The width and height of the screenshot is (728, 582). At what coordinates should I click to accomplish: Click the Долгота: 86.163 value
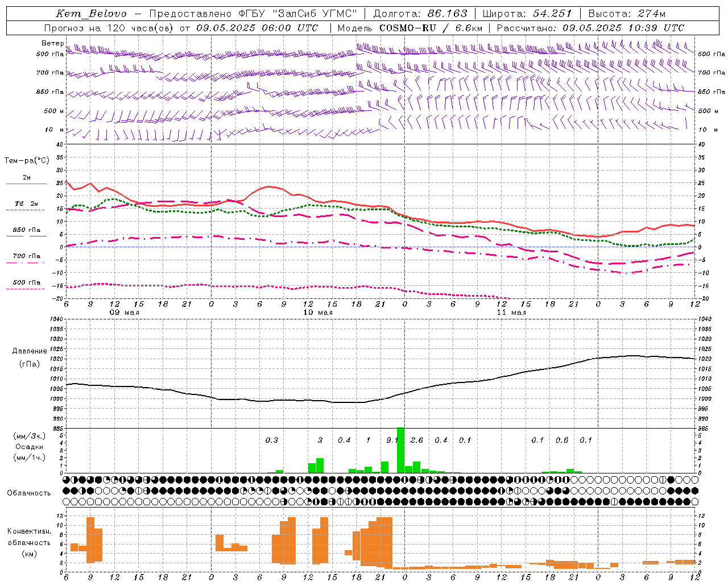pos(420,14)
